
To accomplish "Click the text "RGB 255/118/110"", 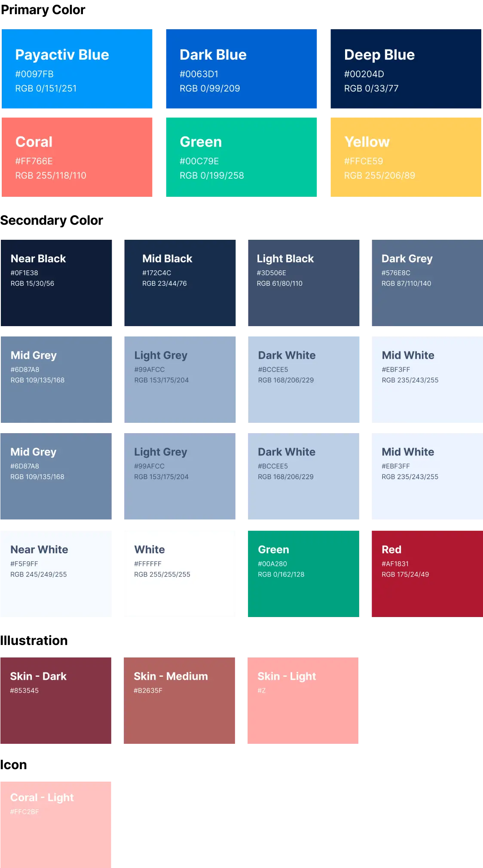I will (51, 175).
